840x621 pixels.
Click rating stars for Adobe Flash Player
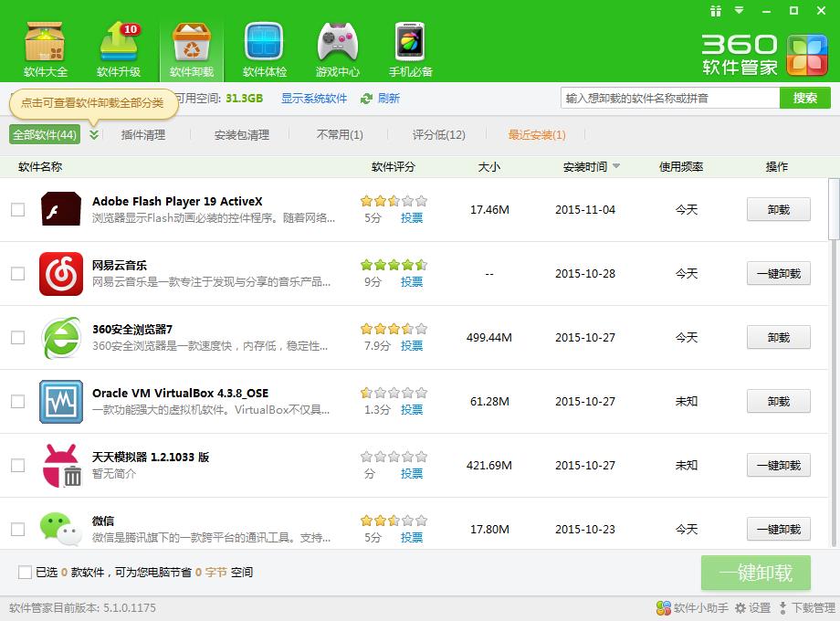[x=394, y=201]
